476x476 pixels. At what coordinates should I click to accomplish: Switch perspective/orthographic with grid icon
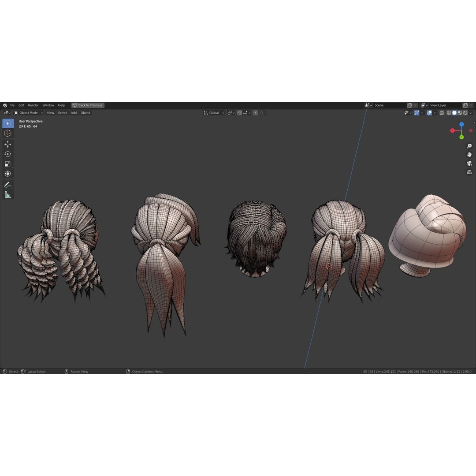[469, 172]
